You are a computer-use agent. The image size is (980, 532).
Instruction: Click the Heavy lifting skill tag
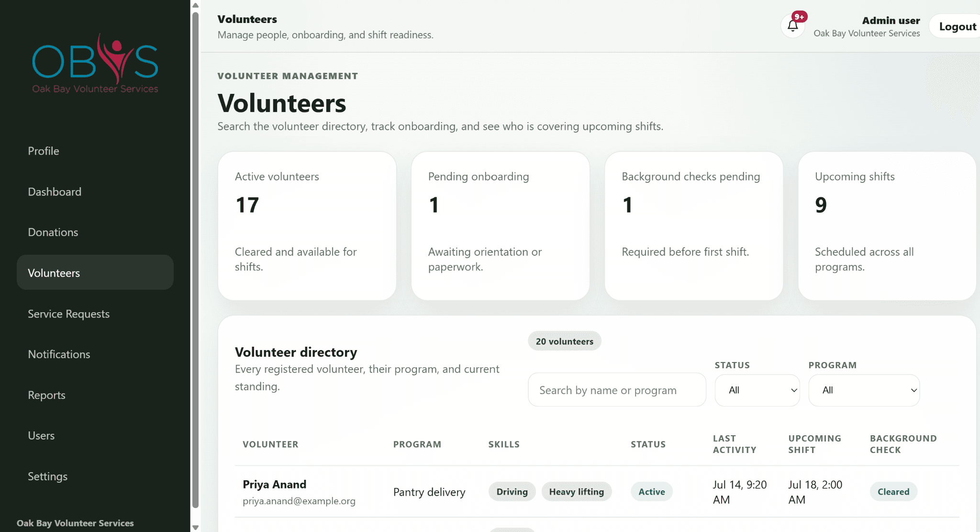(x=577, y=492)
